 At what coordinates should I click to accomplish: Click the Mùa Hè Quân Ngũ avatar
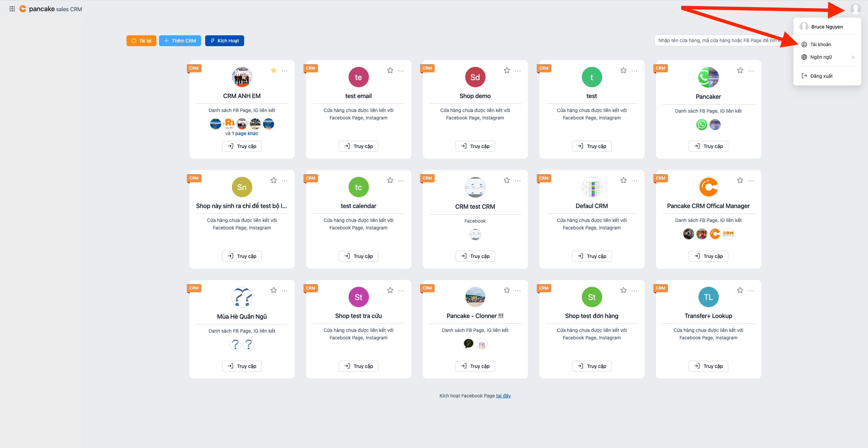(242, 297)
